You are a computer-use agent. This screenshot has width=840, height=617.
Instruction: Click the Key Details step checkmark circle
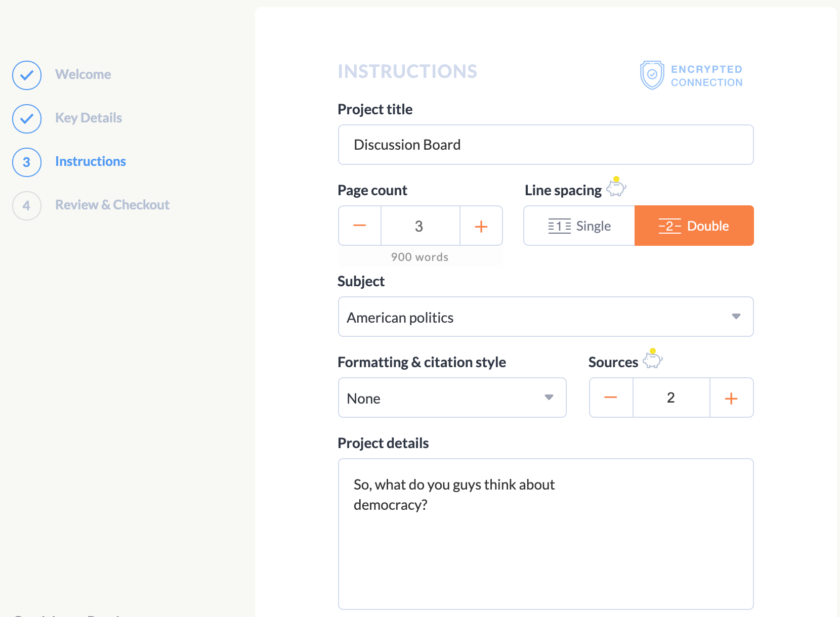coord(27,119)
